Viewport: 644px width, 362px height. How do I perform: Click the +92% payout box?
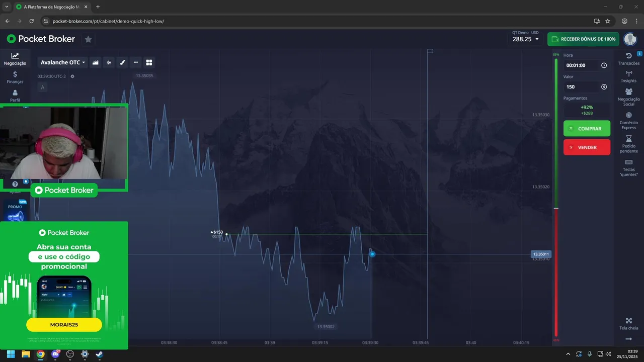587,110
